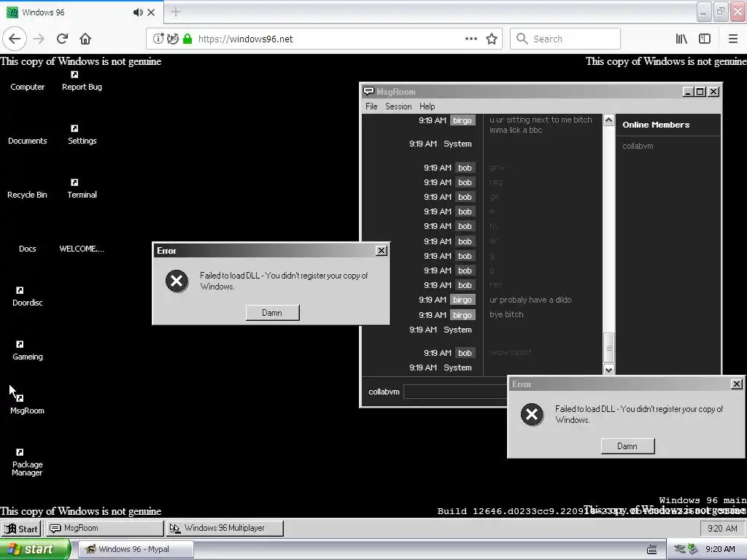The height and width of the screenshot is (560, 747).
Task: Show site information icon in address bar
Action: point(158,39)
